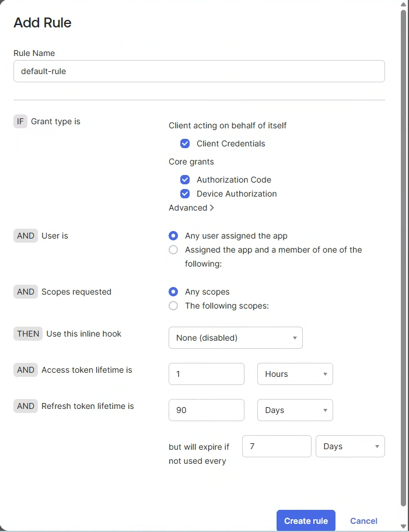This screenshot has width=409, height=532.
Task: Click the Scopes requested label
Action: [76, 292]
